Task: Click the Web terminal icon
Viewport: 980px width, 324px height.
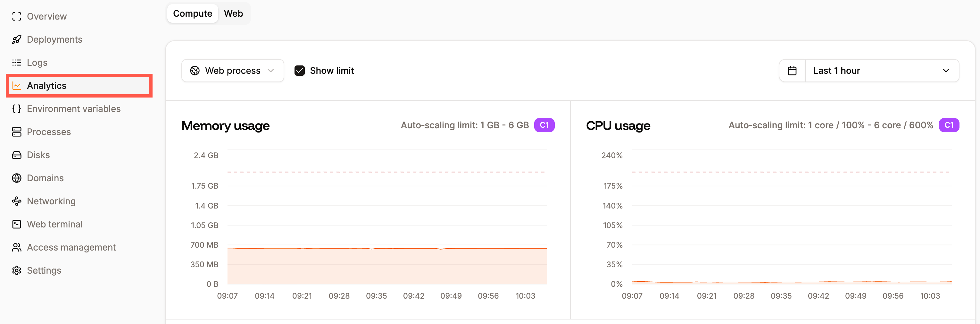Action: (16, 224)
